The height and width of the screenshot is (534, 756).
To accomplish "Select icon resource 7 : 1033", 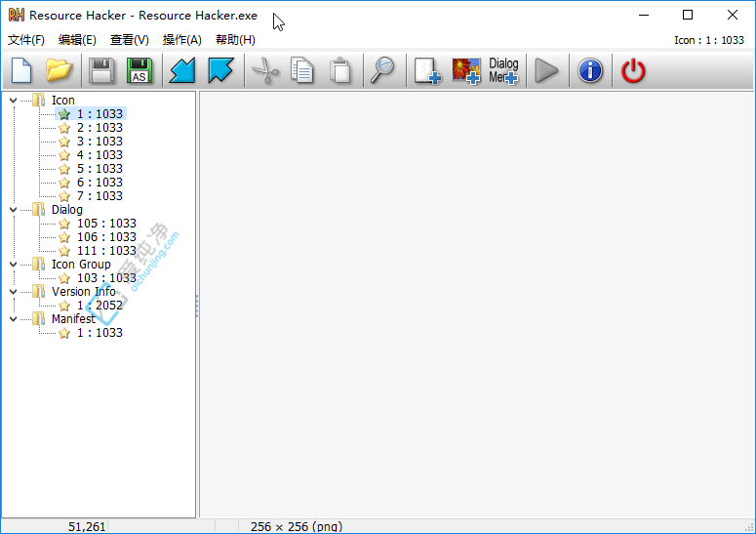I will click(99, 196).
